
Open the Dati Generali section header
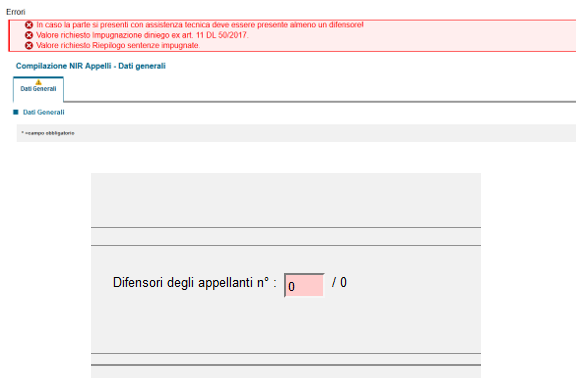click(44, 112)
